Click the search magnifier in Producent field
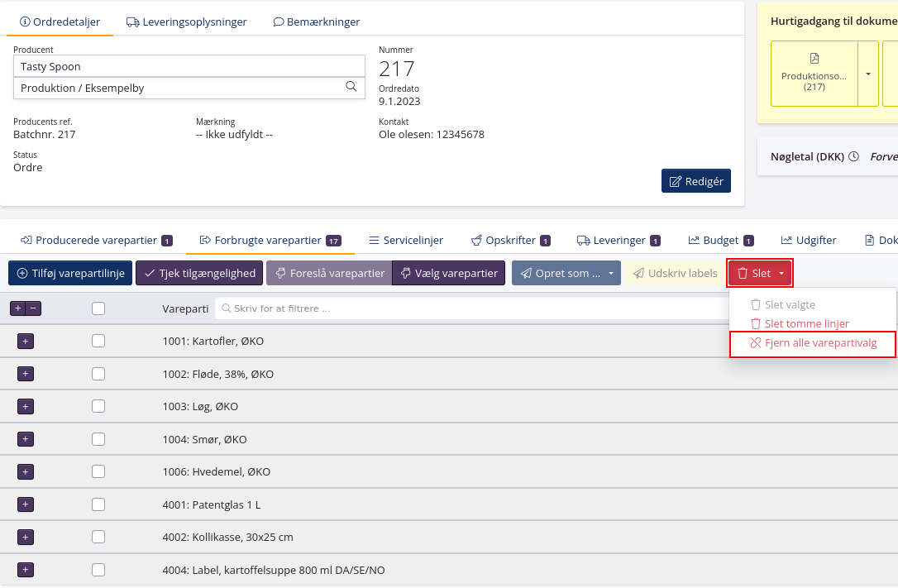This screenshot has height=588, width=898. tap(351, 87)
